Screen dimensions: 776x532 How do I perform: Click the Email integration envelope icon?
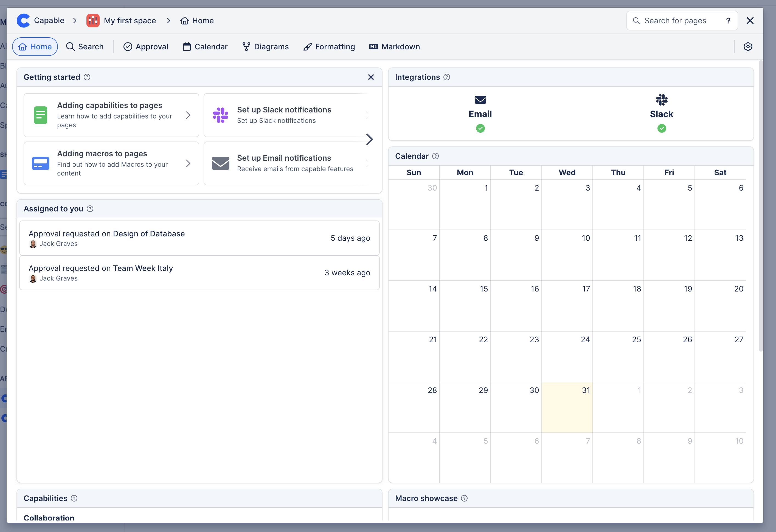pos(480,100)
